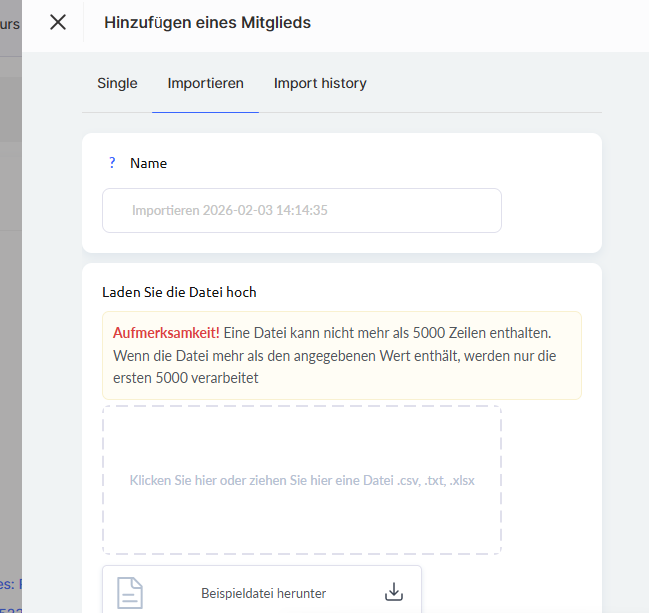Click the Laden Sie die Datei hoch heading
This screenshot has width=649, height=613.
pos(179,292)
